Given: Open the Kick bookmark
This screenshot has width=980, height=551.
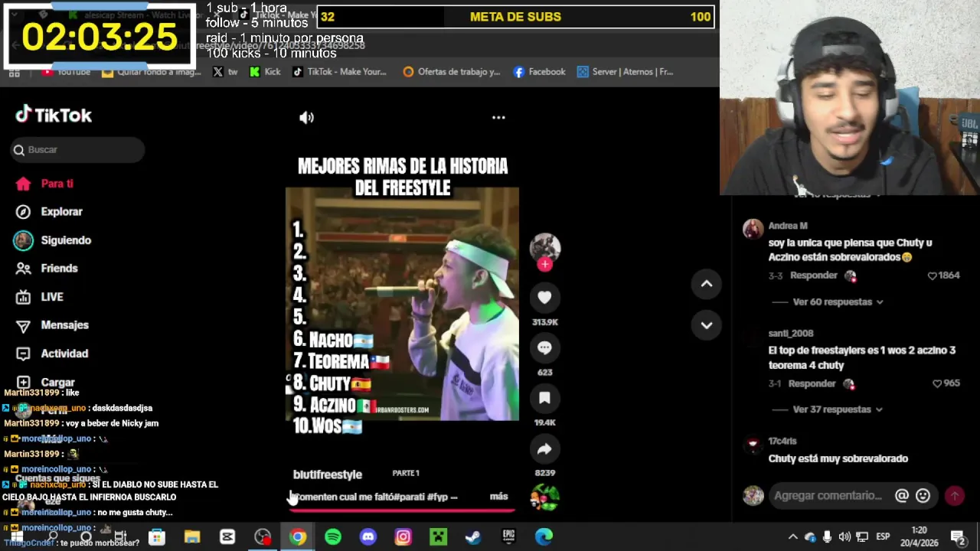Looking at the screenshot, I should coord(265,72).
